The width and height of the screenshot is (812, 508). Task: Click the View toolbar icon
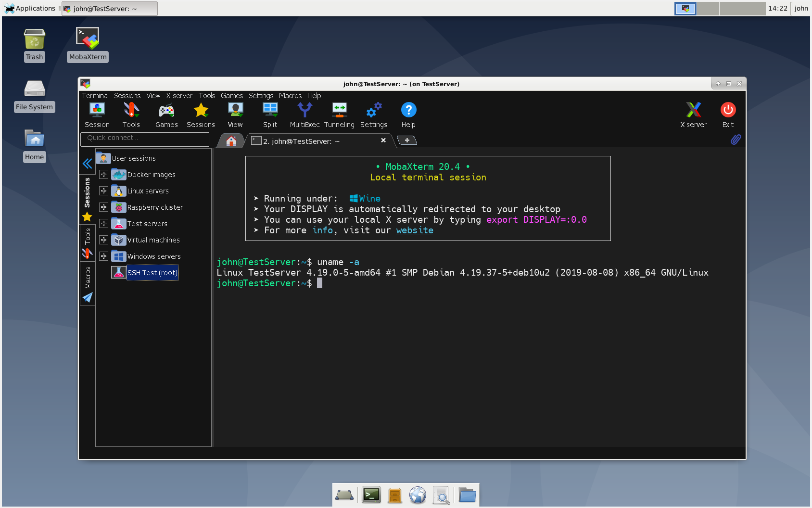235,115
